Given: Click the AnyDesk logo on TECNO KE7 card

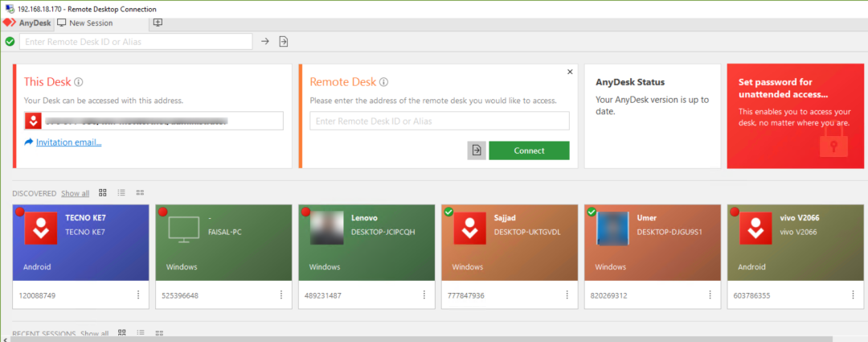Looking at the screenshot, I should coord(41,228).
